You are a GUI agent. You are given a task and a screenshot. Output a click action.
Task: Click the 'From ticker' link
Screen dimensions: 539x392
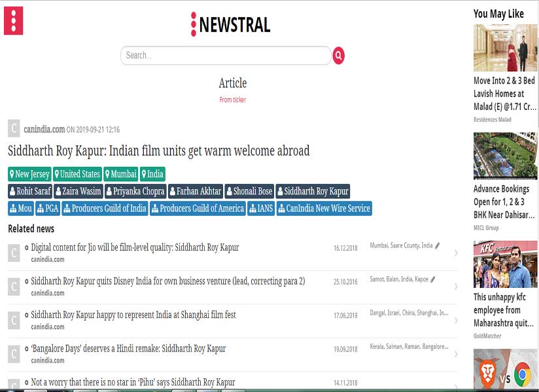(x=233, y=99)
